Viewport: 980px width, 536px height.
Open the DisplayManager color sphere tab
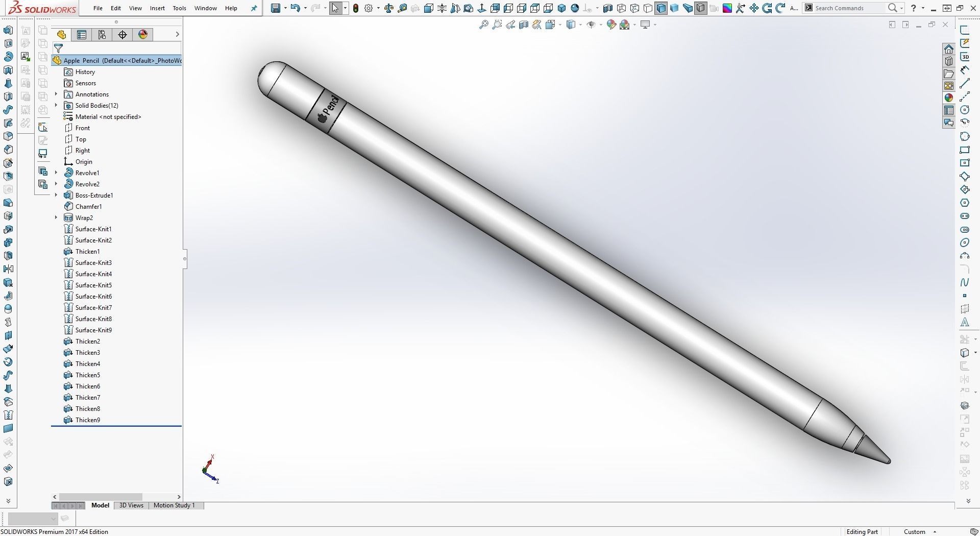click(143, 34)
